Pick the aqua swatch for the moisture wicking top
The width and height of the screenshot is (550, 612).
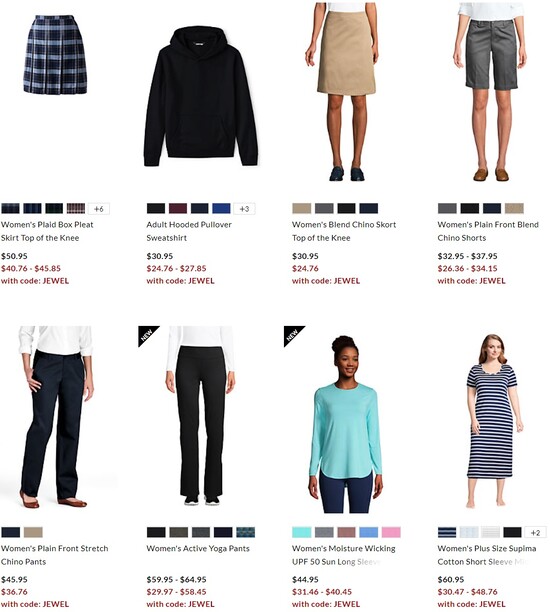pyautogui.click(x=302, y=532)
